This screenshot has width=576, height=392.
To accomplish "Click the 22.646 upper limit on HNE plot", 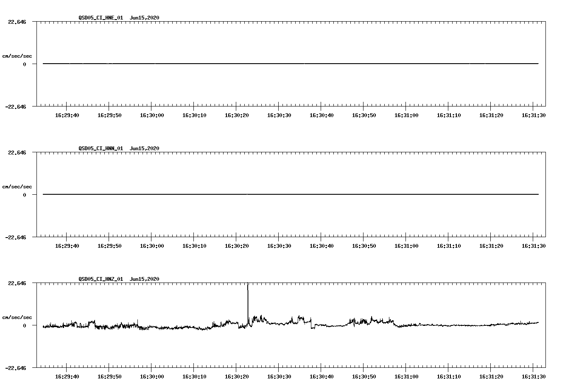I will coord(17,22).
